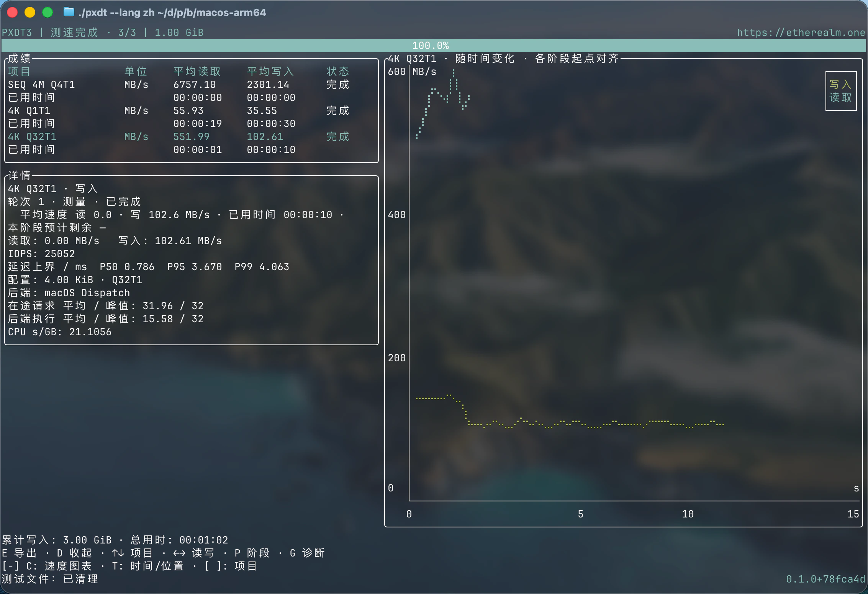Click the 2301.14 average write value
Image resolution: width=868 pixels, height=594 pixels.
tap(268, 85)
